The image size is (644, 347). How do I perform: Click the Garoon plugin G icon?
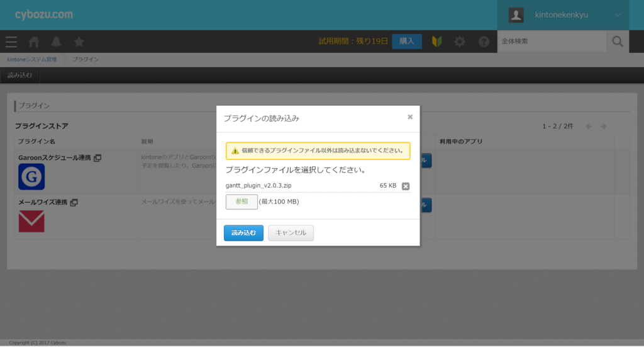[x=31, y=177]
